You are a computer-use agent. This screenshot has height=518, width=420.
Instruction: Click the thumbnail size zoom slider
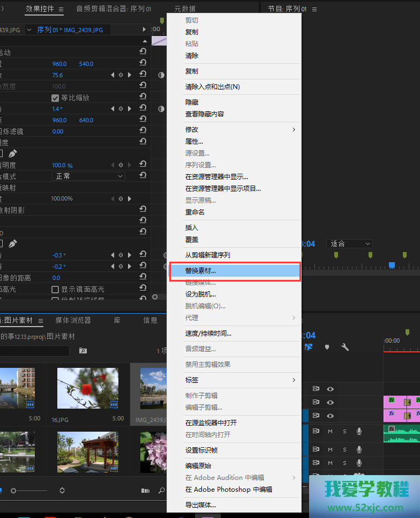pyautogui.click(x=13, y=490)
